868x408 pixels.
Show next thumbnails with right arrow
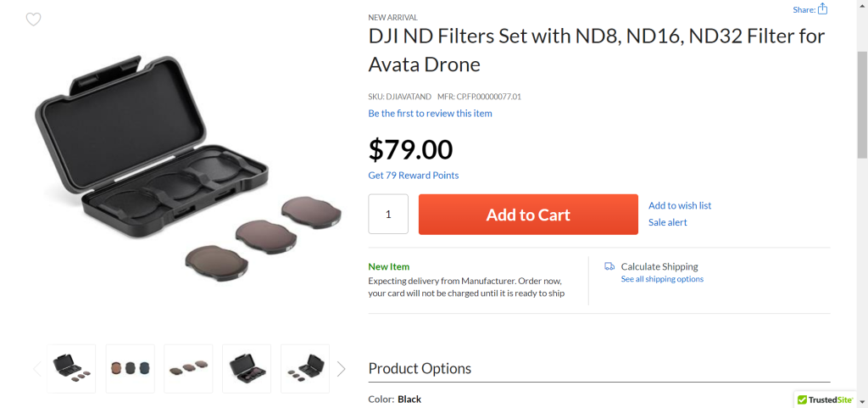(341, 369)
